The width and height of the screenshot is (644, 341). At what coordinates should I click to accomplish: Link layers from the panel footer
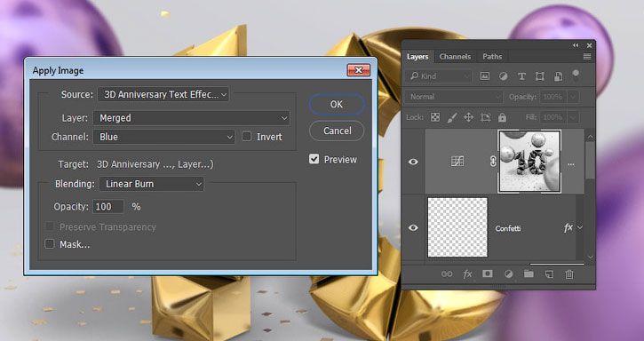447,274
